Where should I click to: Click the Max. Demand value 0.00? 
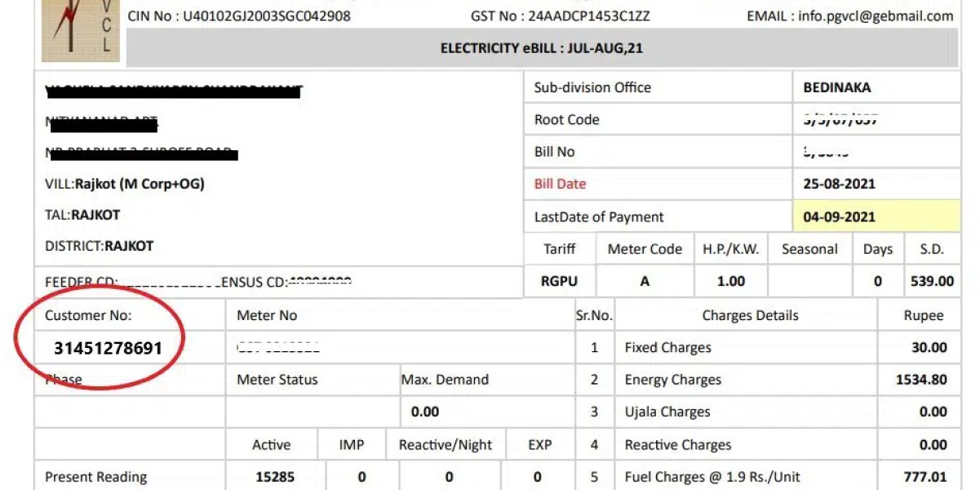coord(425,412)
